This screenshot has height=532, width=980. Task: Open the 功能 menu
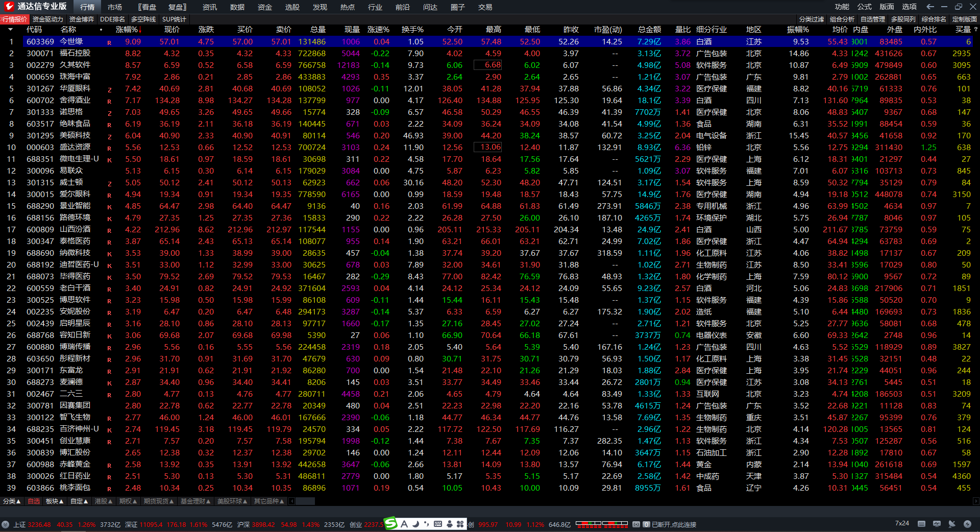842,7
